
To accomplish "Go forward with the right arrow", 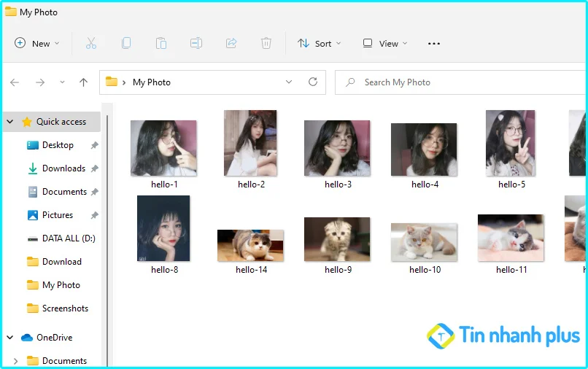I will [40, 82].
